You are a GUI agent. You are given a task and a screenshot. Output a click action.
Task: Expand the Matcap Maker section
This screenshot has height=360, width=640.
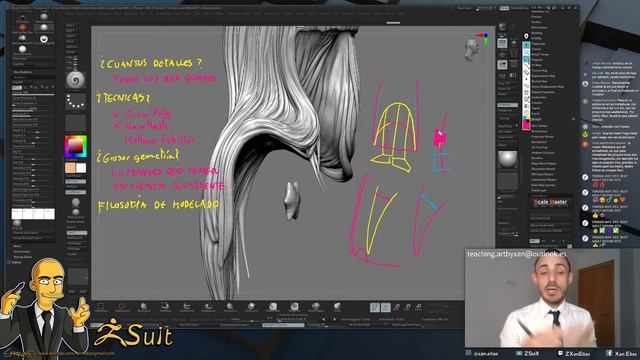23,257
